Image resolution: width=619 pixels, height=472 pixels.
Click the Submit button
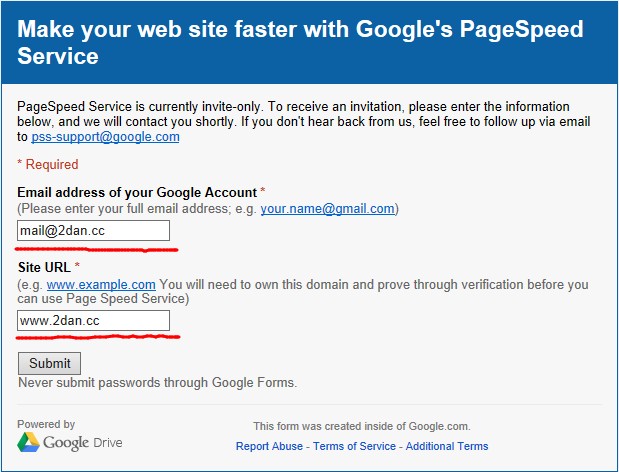coord(49,363)
